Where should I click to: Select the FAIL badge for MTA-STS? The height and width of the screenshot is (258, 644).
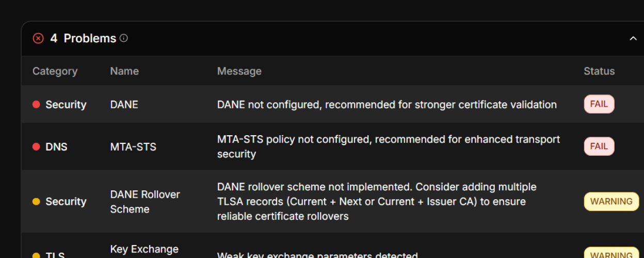[x=599, y=146]
